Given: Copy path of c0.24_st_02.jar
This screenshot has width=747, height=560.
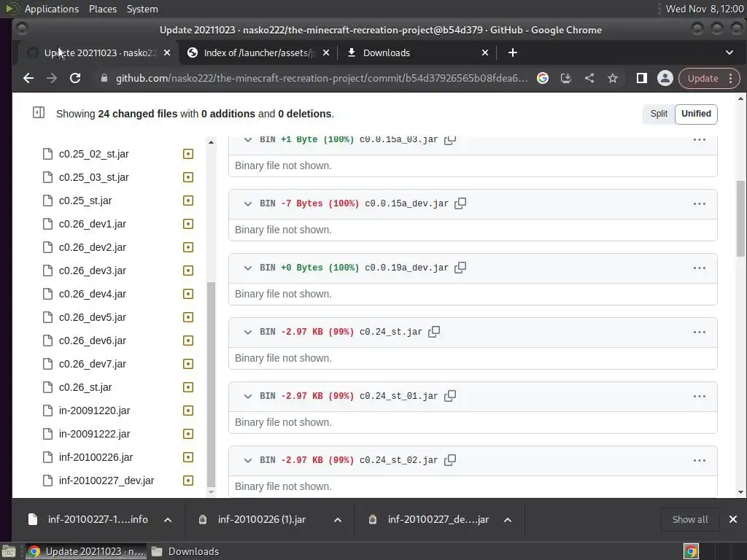Looking at the screenshot, I should point(449,460).
